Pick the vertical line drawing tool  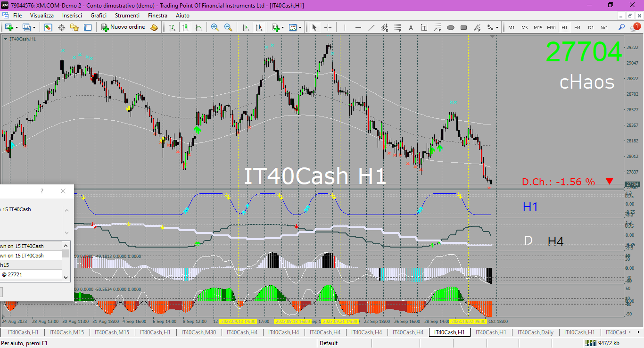pyautogui.click(x=345, y=27)
